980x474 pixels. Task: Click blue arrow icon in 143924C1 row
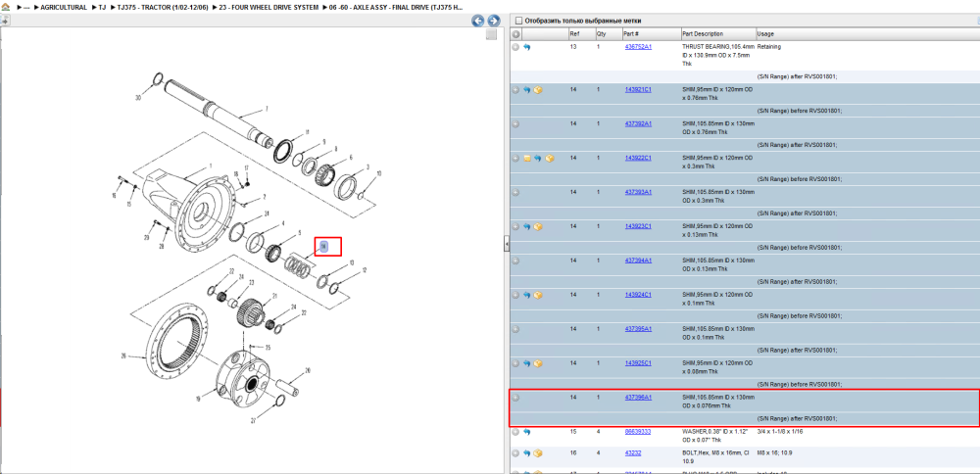point(527,295)
